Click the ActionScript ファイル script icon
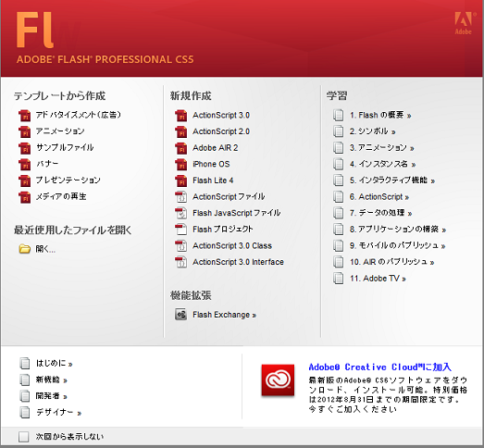The width and height of the screenshot is (484, 448). (x=181, y=197)
